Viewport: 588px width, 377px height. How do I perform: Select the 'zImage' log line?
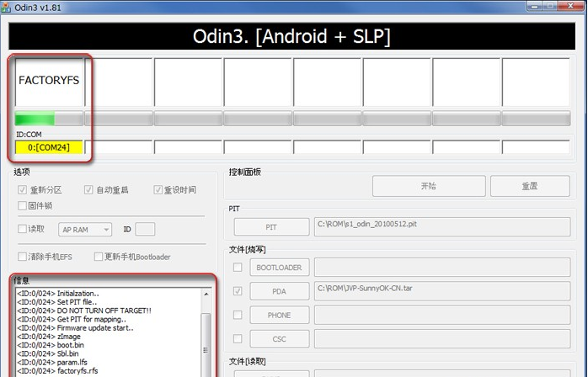49,336
